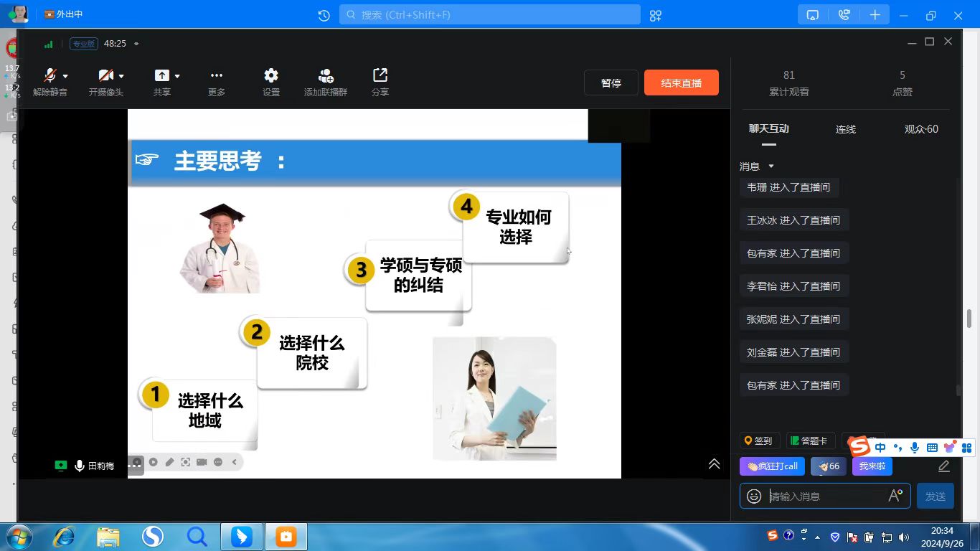The height and width of the screenshot is (551, 980).
Task: Click the 结束直播 button
Action: click(681, 83)
